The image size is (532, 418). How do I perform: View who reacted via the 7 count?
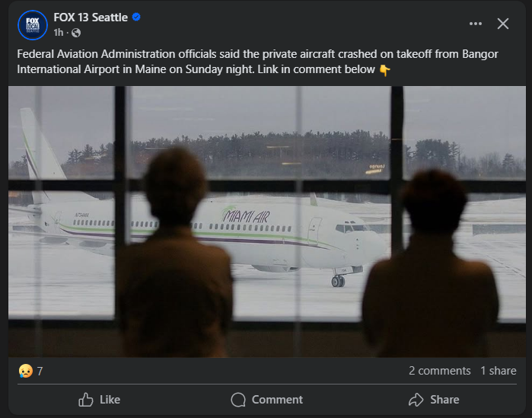click(40, 372)
